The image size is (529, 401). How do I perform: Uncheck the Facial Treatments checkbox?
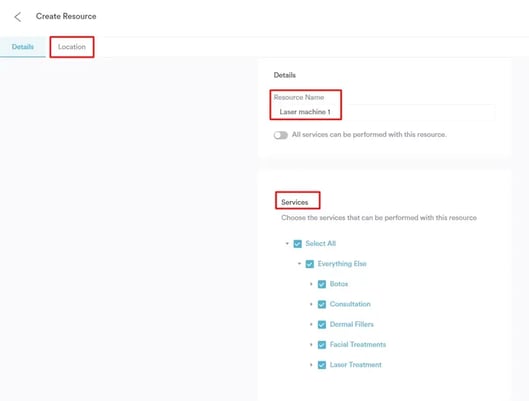(322, 345)
